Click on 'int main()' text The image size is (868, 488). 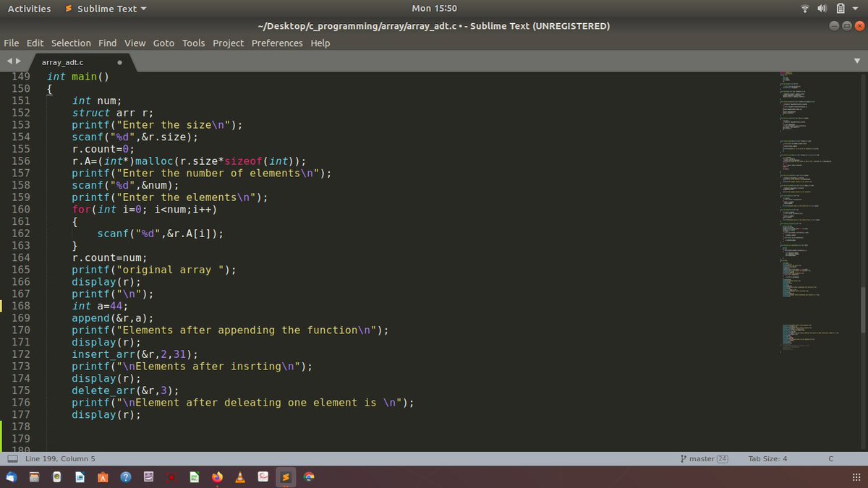(x=77, y=77)
